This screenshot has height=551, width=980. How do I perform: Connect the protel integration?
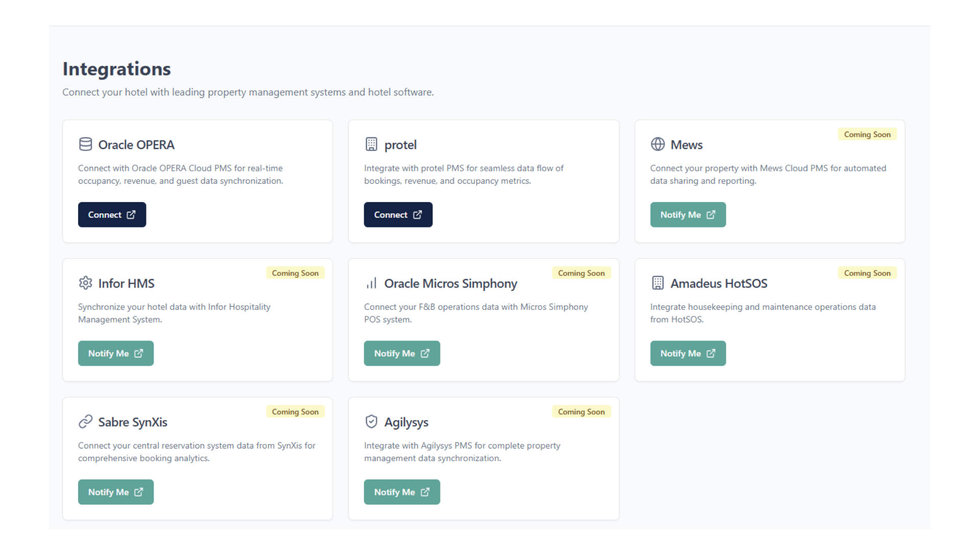click(x=398, y=215)
